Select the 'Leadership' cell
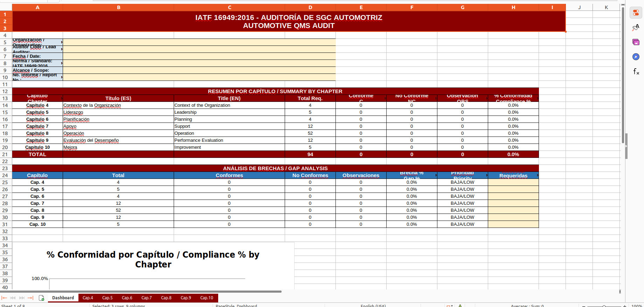Screen dimensions: 644x307 coord(229,112)
